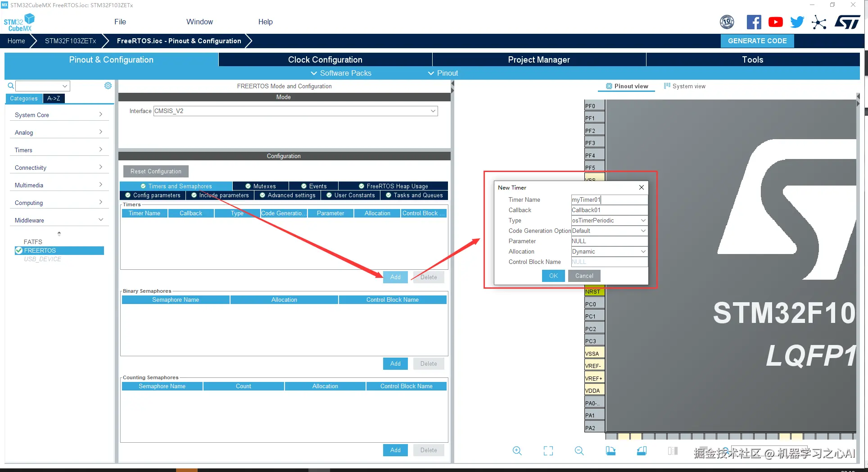Click the Parameter input field

click(x=609, y=241)
